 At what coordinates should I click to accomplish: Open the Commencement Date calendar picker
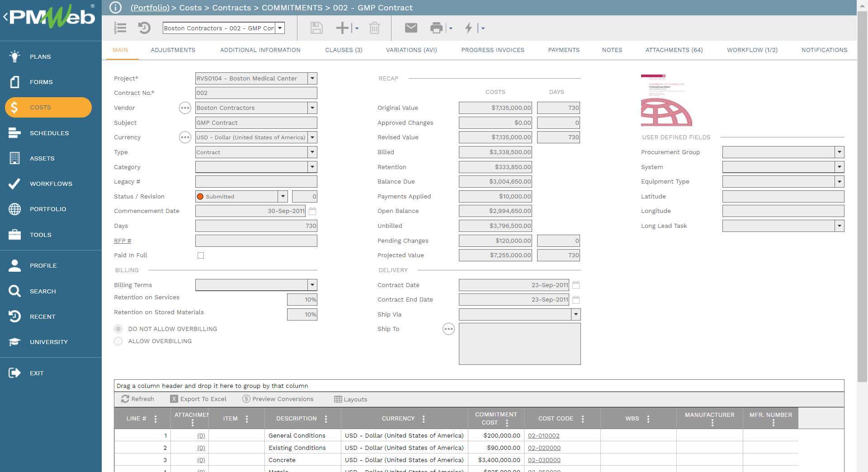pos(312,211)
